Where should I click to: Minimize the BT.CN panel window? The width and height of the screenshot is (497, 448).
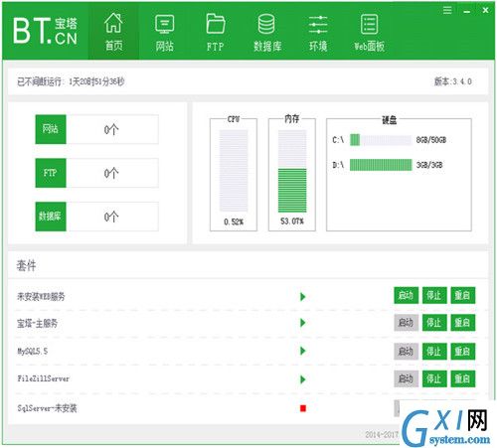[x=467, y=11]
